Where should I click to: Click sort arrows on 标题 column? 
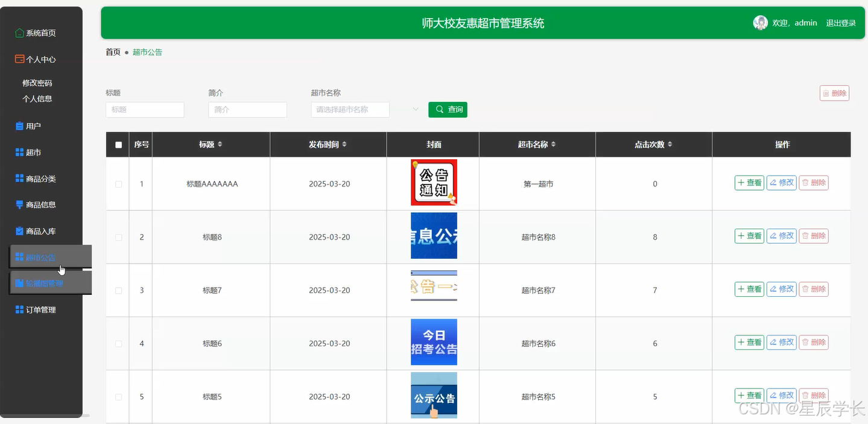click(x=220, y=144)
